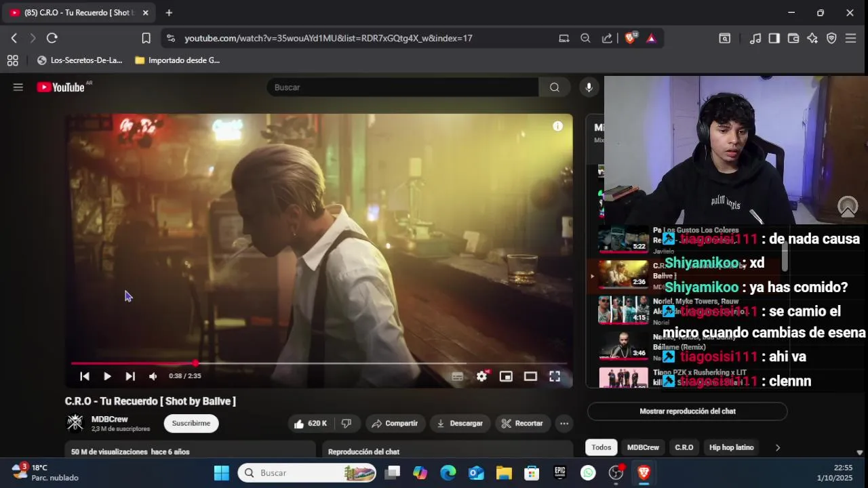Reload the current page
This screenshot has width=868, height=488.
(52, 38)
